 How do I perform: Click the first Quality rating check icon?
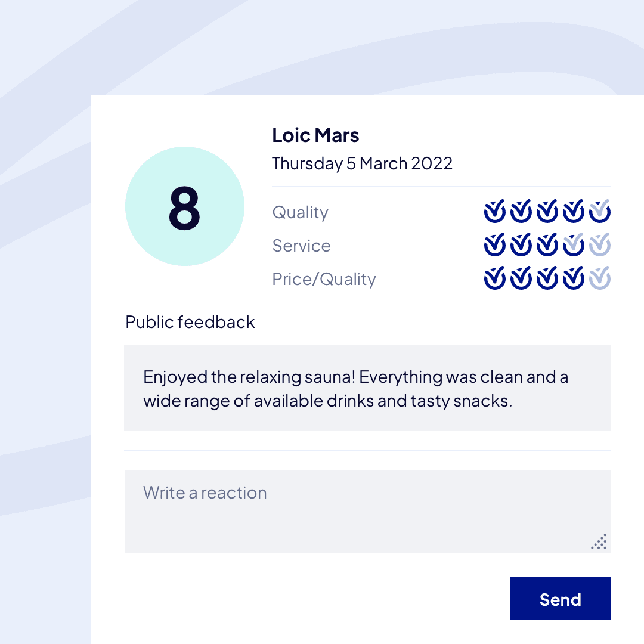[494, 212]
